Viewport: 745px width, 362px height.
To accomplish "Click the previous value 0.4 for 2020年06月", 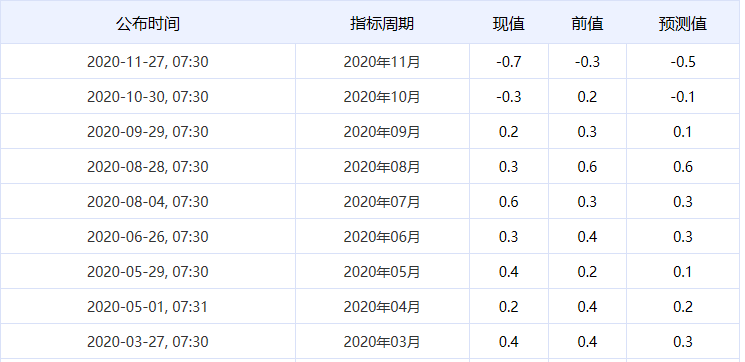I will pos(587,237).
